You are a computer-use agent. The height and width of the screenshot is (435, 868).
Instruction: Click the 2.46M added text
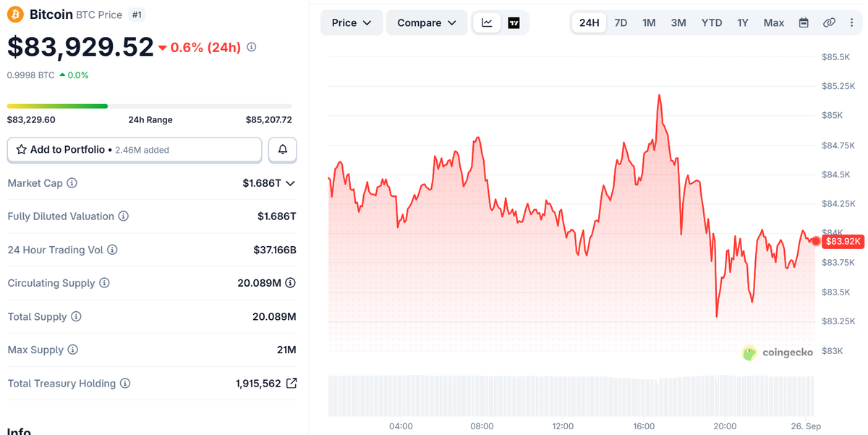(x=141, y=150)
